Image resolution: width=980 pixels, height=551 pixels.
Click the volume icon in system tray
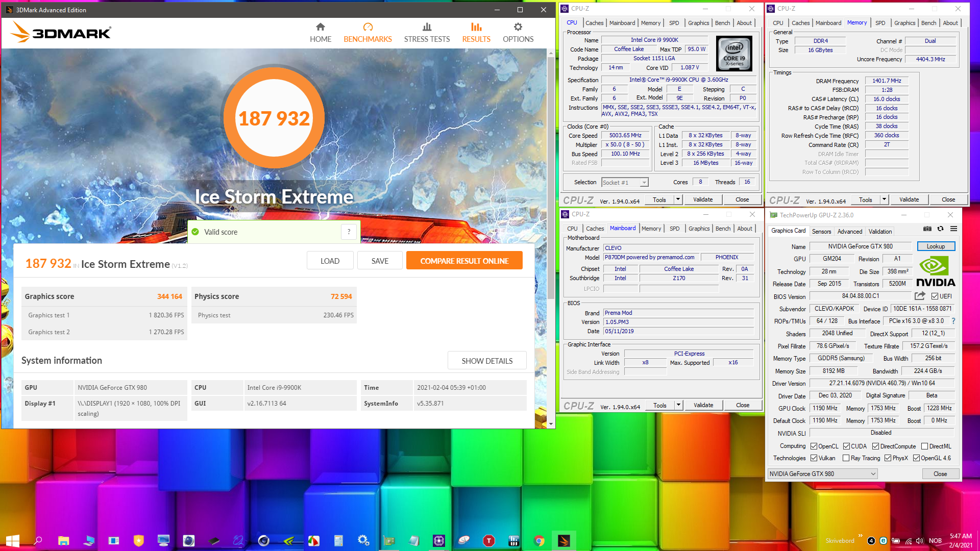[920, 541]
